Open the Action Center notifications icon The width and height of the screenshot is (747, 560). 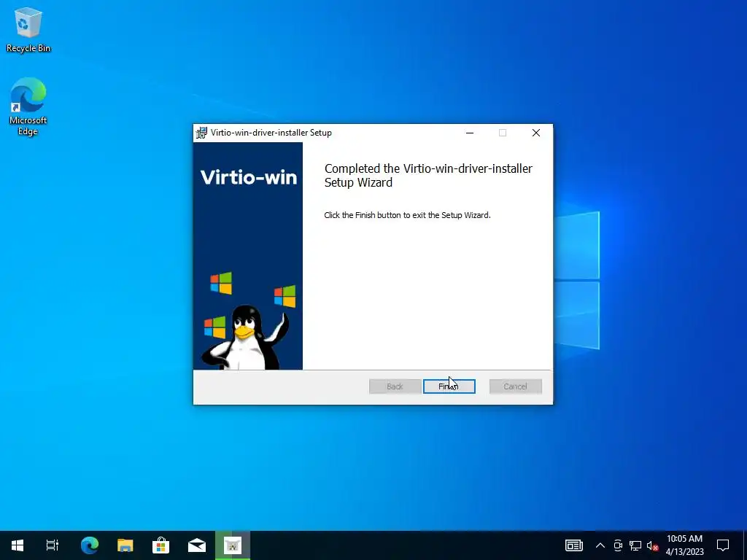[x=723, y=545]
